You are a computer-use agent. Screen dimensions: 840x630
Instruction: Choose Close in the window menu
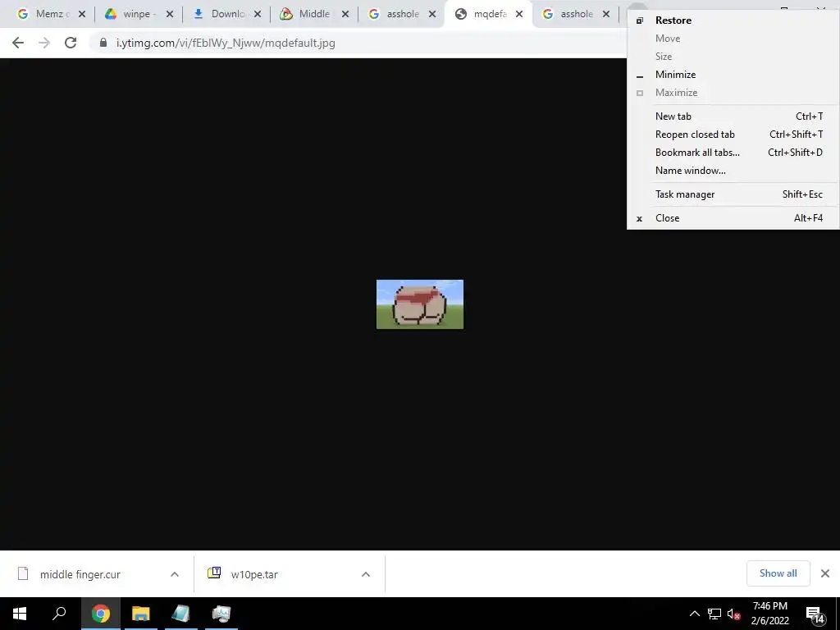click(x=733, y=218)
